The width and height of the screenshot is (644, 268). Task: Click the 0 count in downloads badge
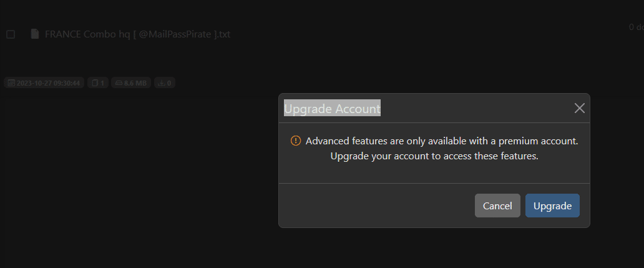(169, 82)
